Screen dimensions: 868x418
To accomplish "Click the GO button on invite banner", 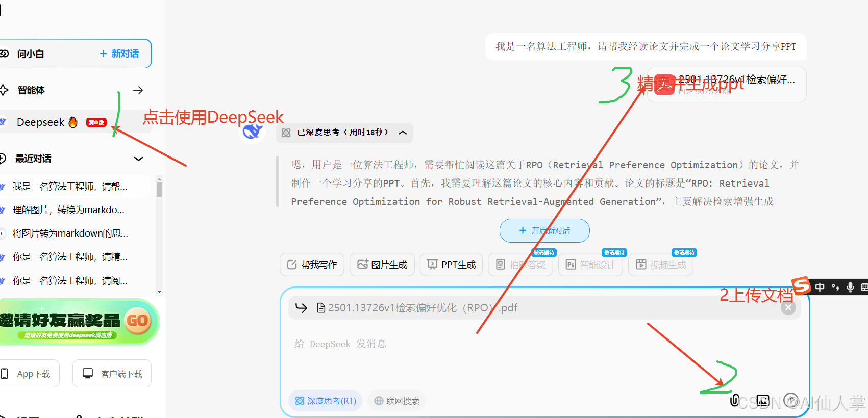I will point(137,321).
